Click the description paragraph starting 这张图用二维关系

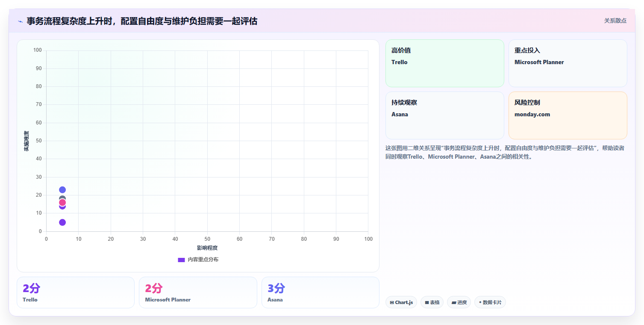tap(505, 152)
